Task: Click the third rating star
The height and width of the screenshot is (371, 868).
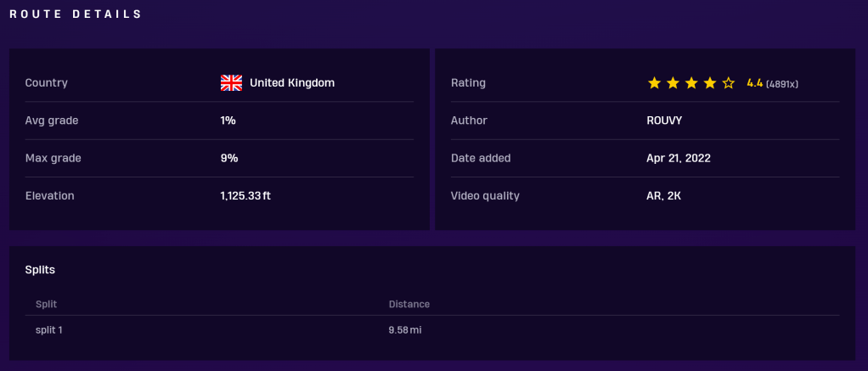Action: [x=691, y=83]
